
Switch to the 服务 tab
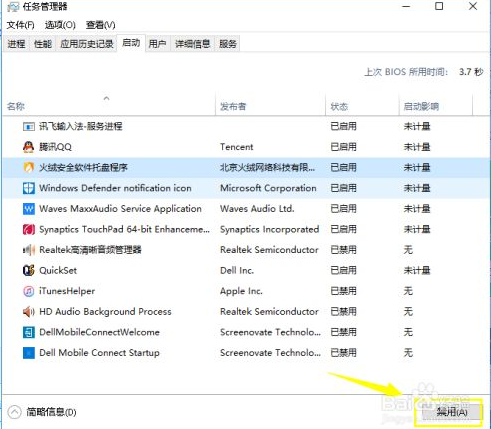[228, 44]
